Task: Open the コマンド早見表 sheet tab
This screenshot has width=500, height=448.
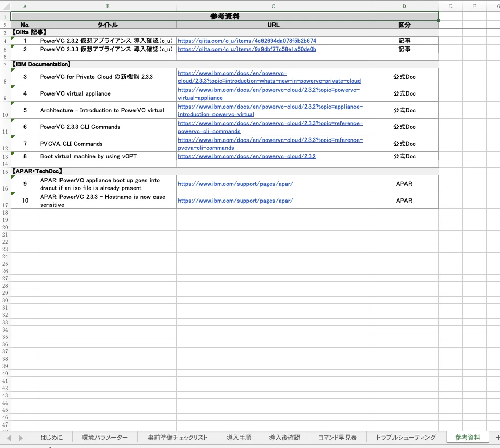Action: coord(337,438)
